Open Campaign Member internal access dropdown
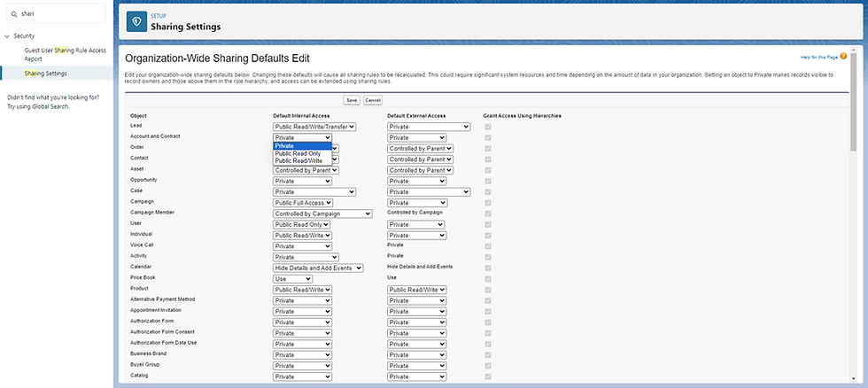868x388 pixels. tap(322, 213)
